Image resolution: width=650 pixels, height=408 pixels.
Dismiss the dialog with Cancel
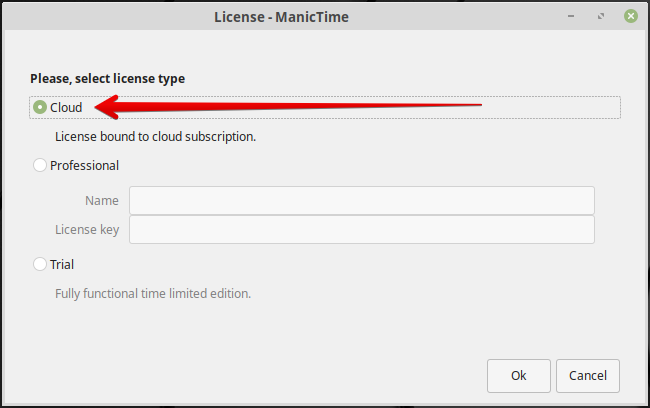pos(588,376)
